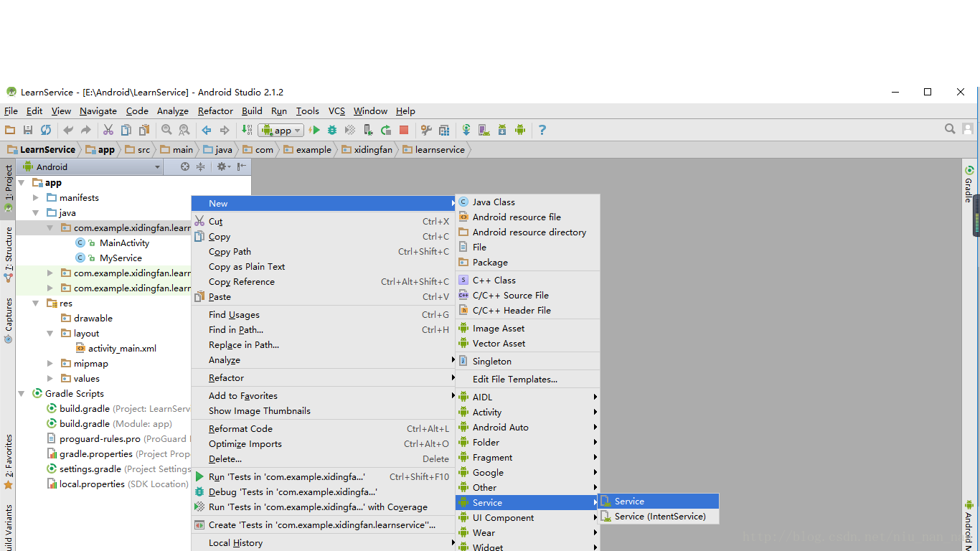Image resolution: width=980 pixels, height=551 pixels.
Task: Open the Build menu
Action: (252, 111)
